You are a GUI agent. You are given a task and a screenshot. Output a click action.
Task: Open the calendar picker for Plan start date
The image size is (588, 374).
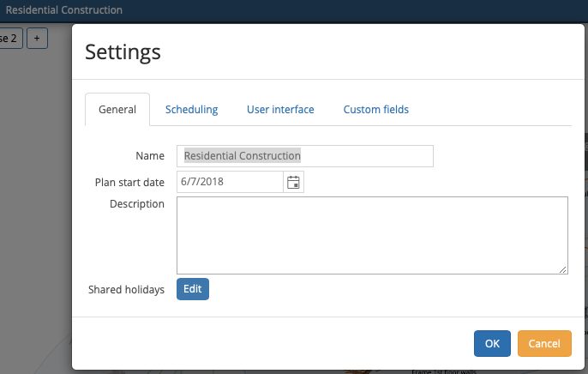(x=293, y=183)
